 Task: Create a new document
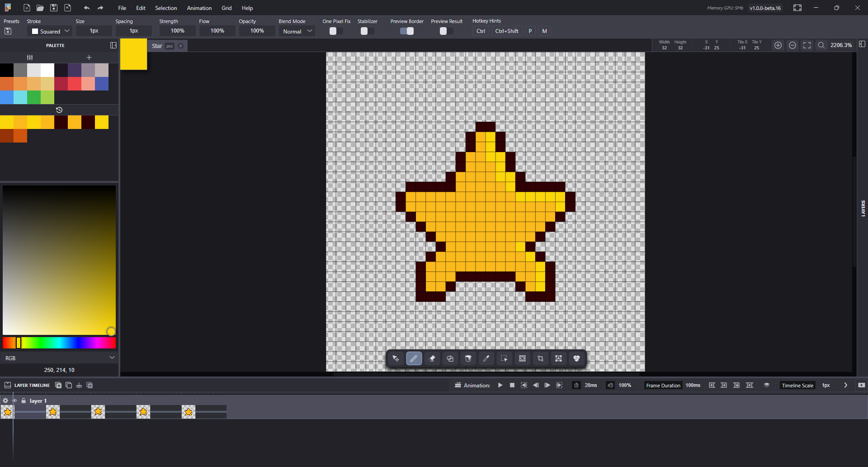coord(27,8)
